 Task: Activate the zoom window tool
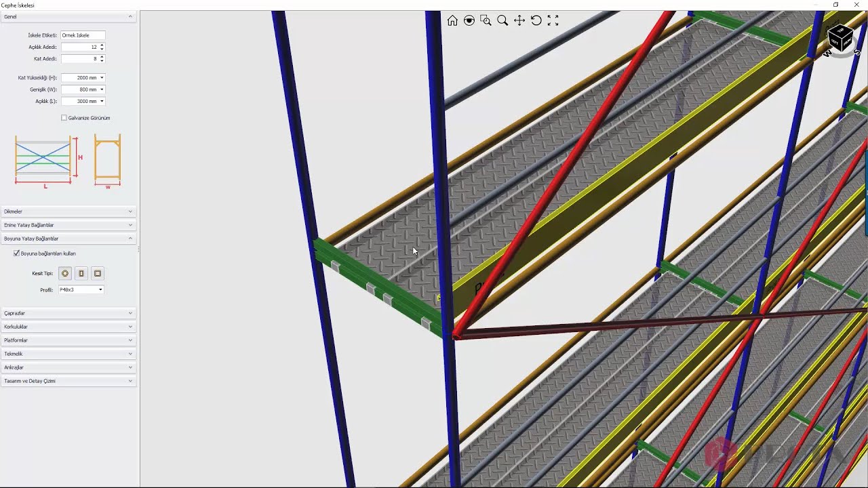[x=486, y=20]
